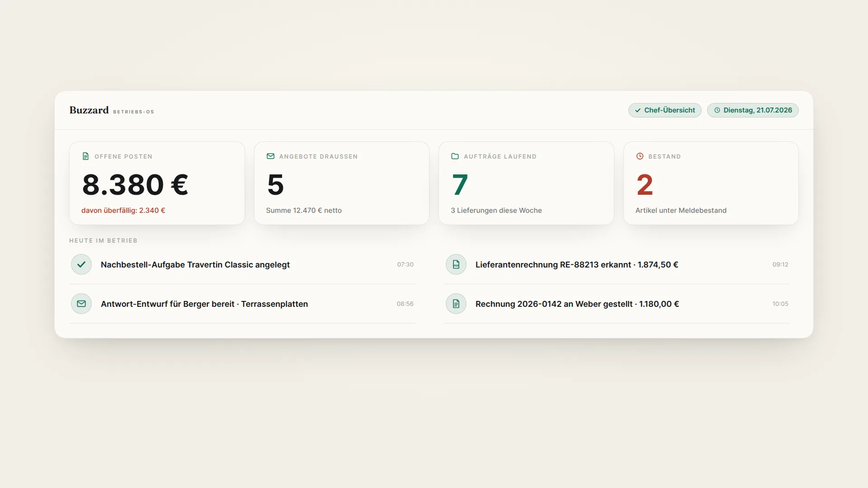Image resolution: width=868 pixels, height=488 pixels.
Task: Open the 8.380 € Offene Posten card
Action: 157,183
